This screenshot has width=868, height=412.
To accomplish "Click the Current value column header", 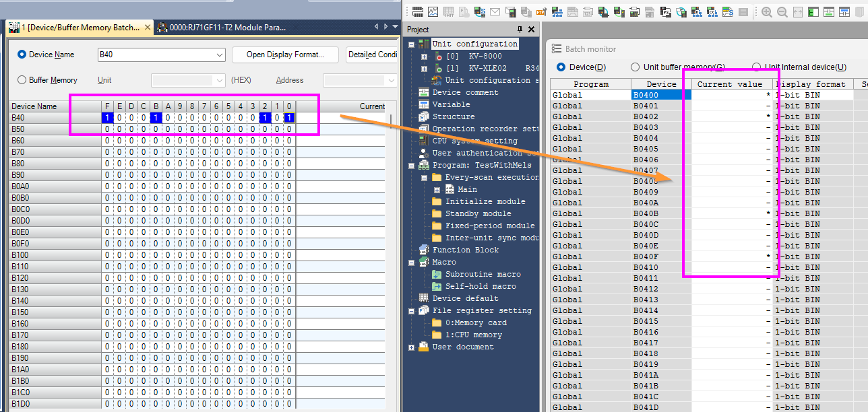I will pos(732,84).
